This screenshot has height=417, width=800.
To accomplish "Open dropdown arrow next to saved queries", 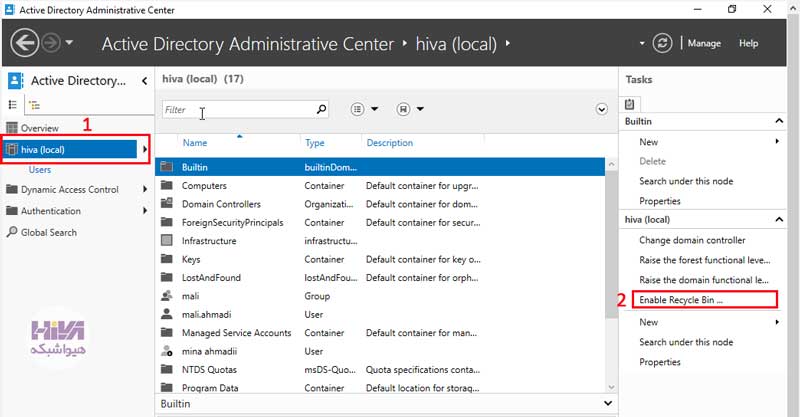I will (x=420, y=109).
